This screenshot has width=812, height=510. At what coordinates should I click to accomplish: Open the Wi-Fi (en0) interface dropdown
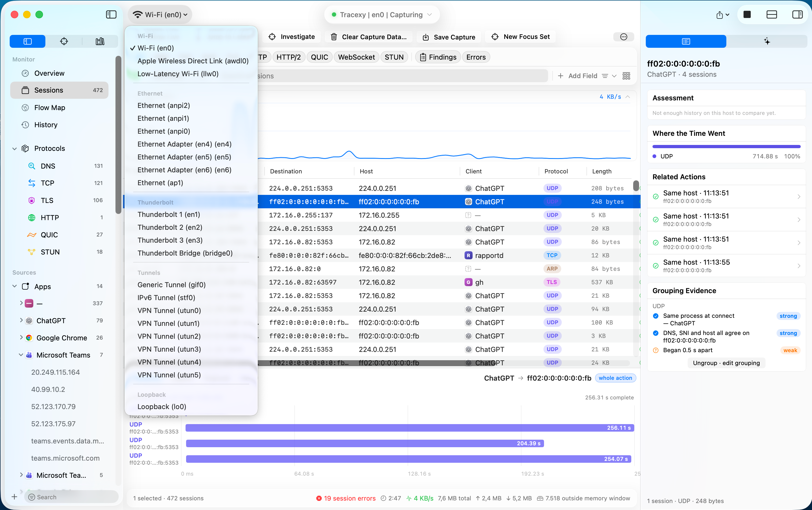160,14
